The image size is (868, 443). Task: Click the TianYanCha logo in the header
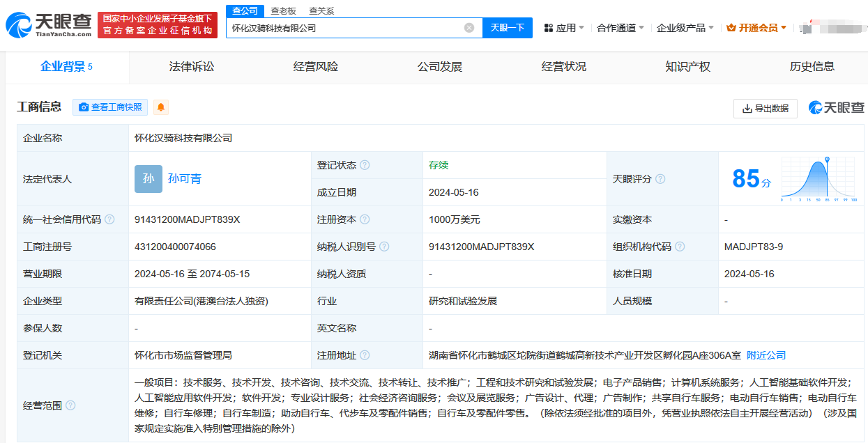tap(49, 24)
